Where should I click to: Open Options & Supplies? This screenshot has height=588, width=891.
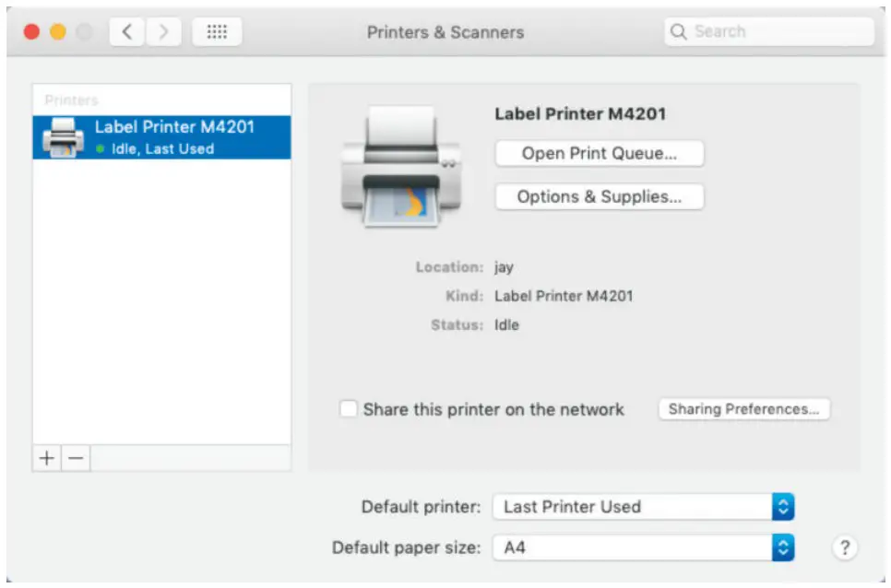click(599, 197)
